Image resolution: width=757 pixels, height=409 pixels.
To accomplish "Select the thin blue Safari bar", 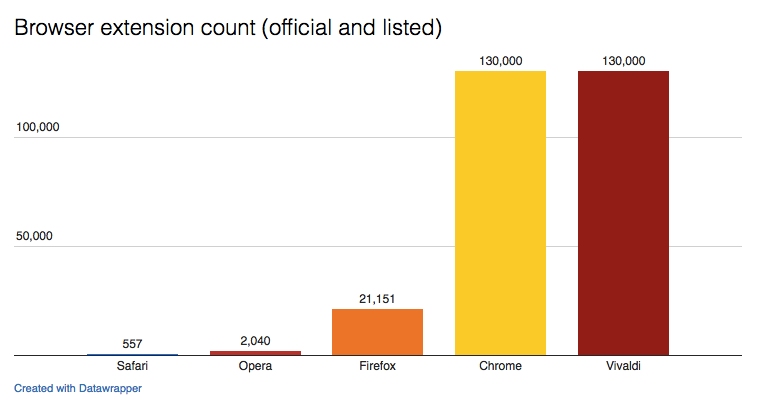I will [132, 354].
